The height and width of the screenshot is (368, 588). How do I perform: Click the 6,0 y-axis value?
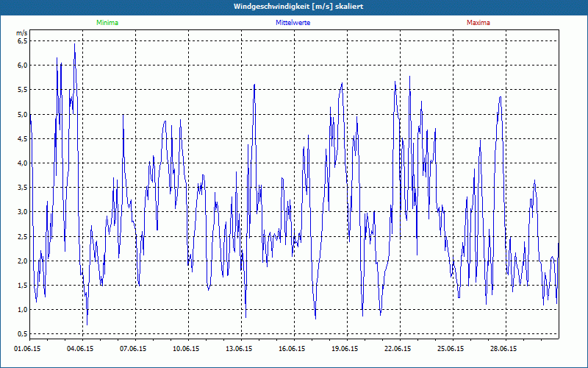point(23,65)
